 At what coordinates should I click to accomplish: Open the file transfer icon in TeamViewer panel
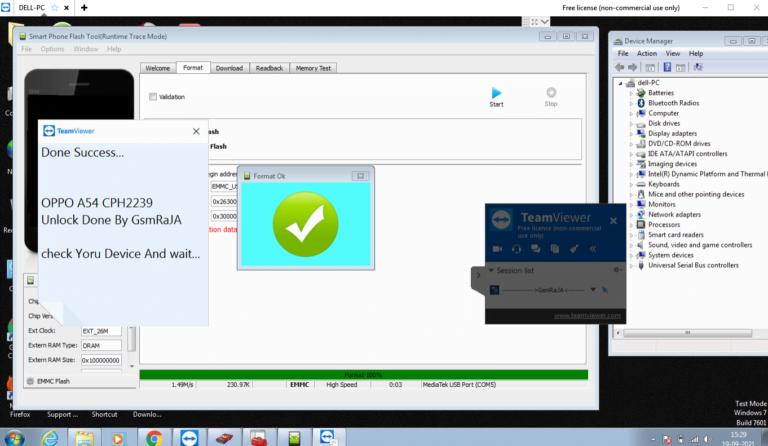pos(554,249)
